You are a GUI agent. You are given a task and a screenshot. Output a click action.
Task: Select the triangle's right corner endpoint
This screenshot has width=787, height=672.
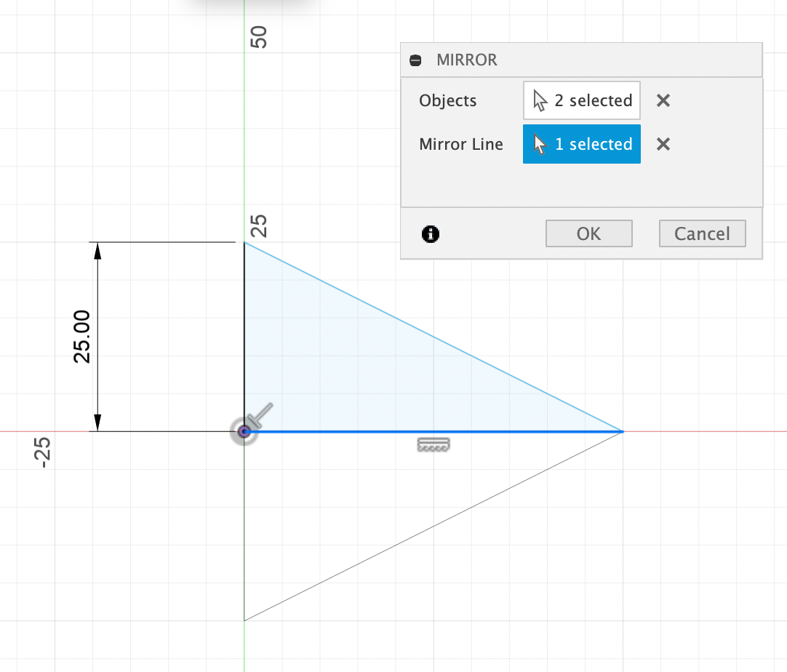[x=623, y=432]
